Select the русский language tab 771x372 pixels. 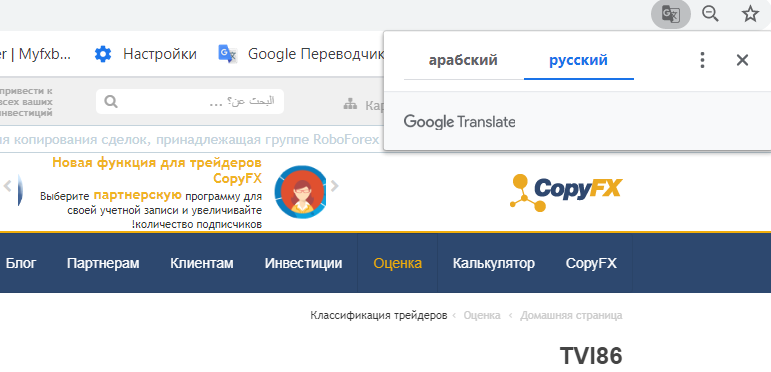[x=578, y=60]
